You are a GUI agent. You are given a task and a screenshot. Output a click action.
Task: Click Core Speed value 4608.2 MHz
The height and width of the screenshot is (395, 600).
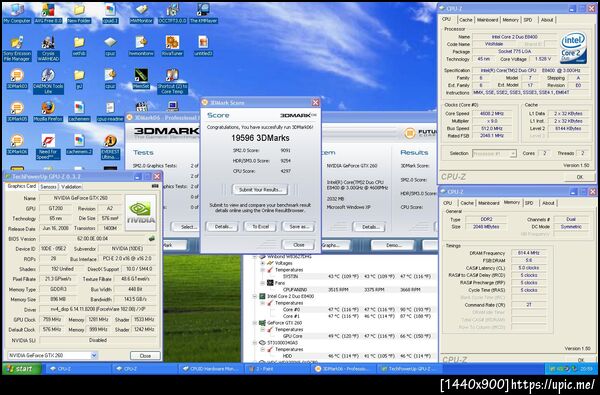point(492,114)
